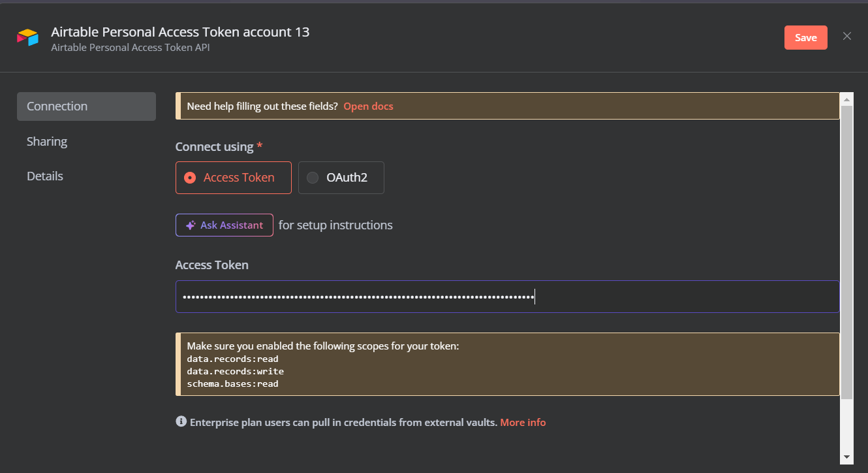This screenshot has height=473, width=868.
Task: Click the 'Connect using' label
Action: coord(214,147)
